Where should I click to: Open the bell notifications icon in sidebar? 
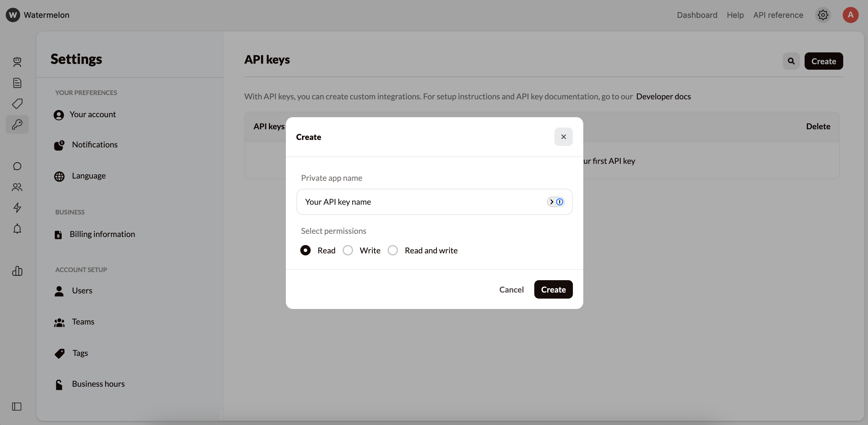pyautogui.click(x=17, y=229)
